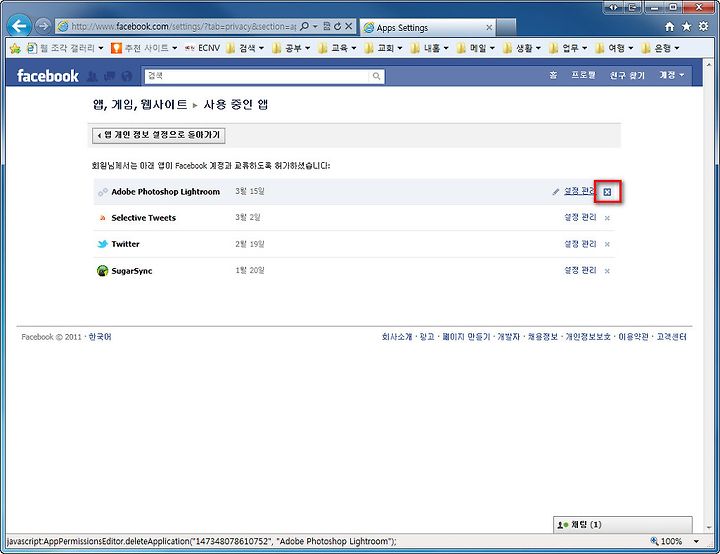
Task: Open Facebook friend requests icon
Action: coord(92,76)
